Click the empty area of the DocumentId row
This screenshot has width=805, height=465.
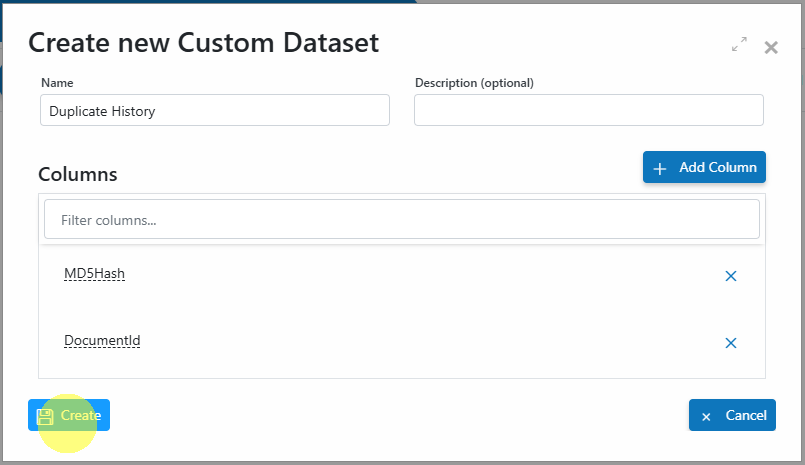click(x=431, y=342)
